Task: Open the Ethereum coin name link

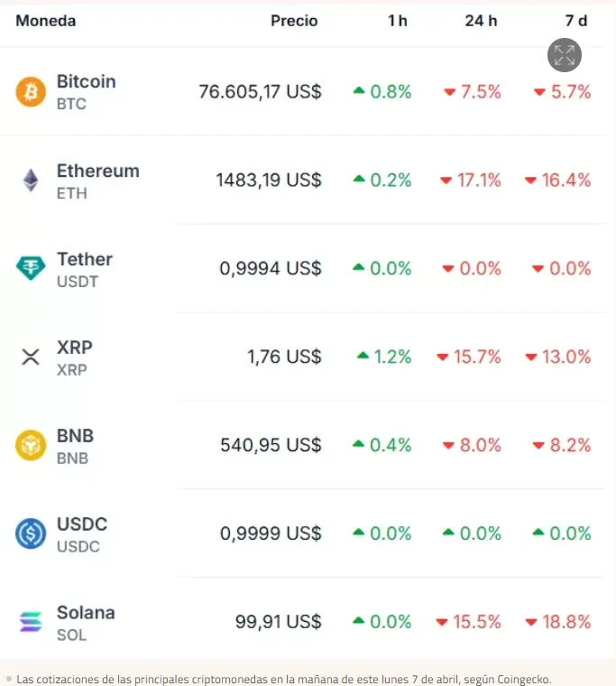Action: pos(98,171)
